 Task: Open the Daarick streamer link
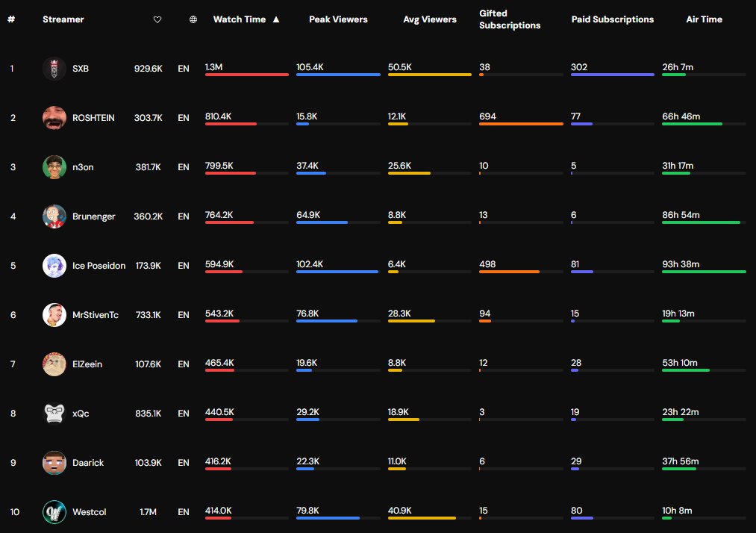coord(88,463)
